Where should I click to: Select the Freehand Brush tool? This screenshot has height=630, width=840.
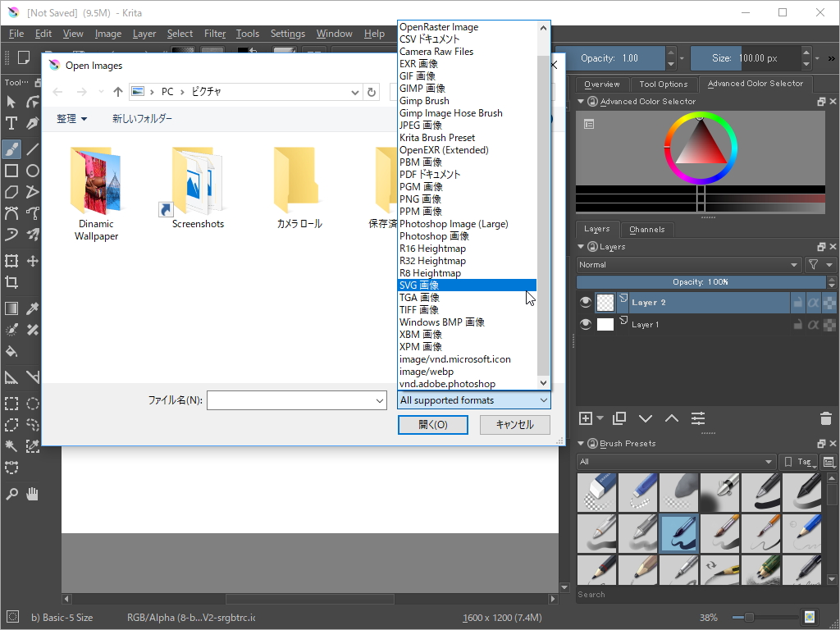coord(11,148)
